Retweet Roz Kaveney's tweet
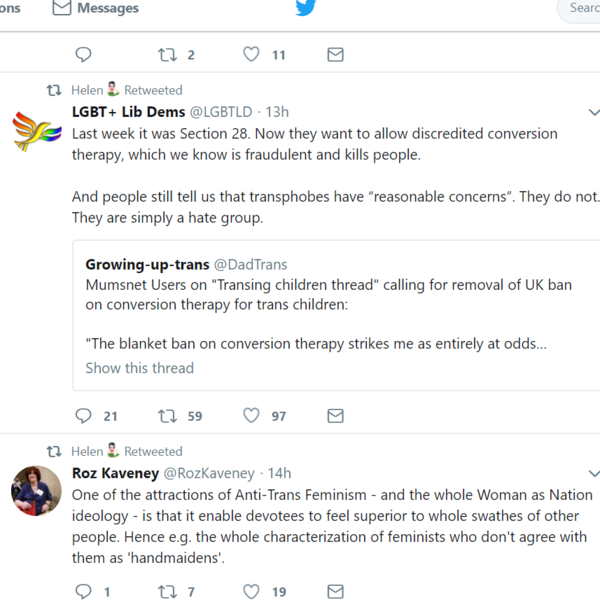Image resolution: width=600 pixels, height=600 pixels. tap(167, 592)
